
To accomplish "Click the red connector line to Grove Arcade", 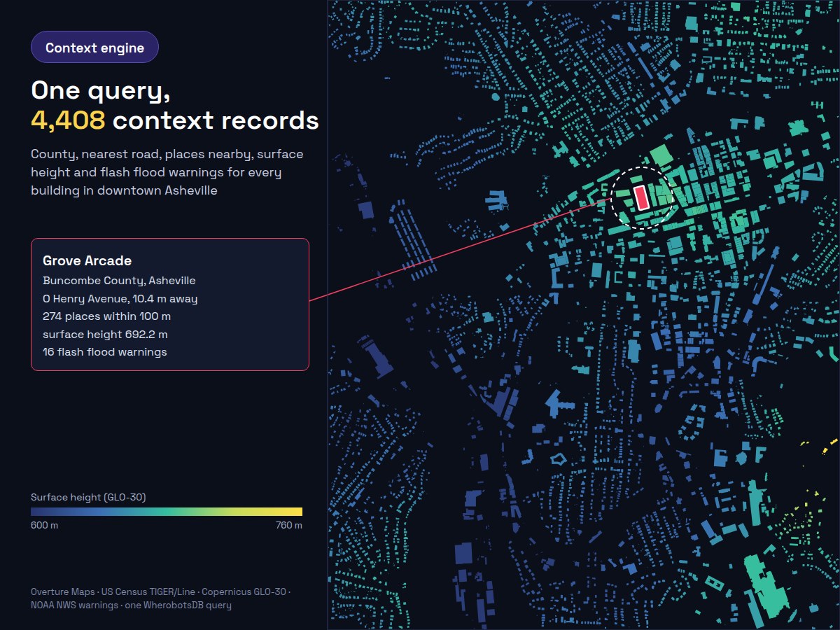I will (460, 250).
